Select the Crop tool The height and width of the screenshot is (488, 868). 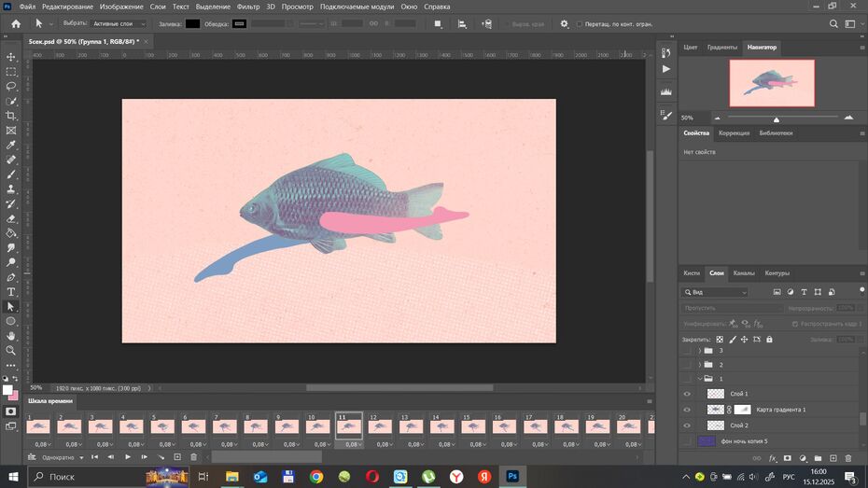[11, 116]
